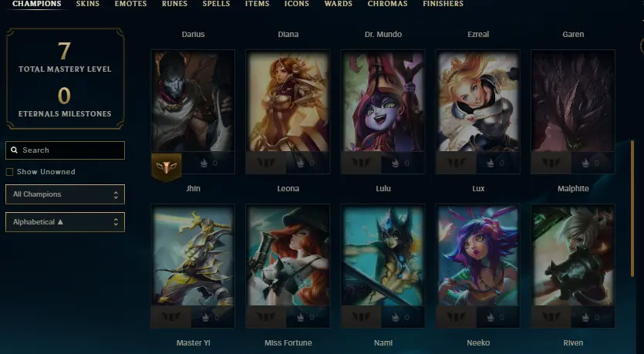Go to the Chromas tab
Screen dimensions: 644x354
[387, 4]
